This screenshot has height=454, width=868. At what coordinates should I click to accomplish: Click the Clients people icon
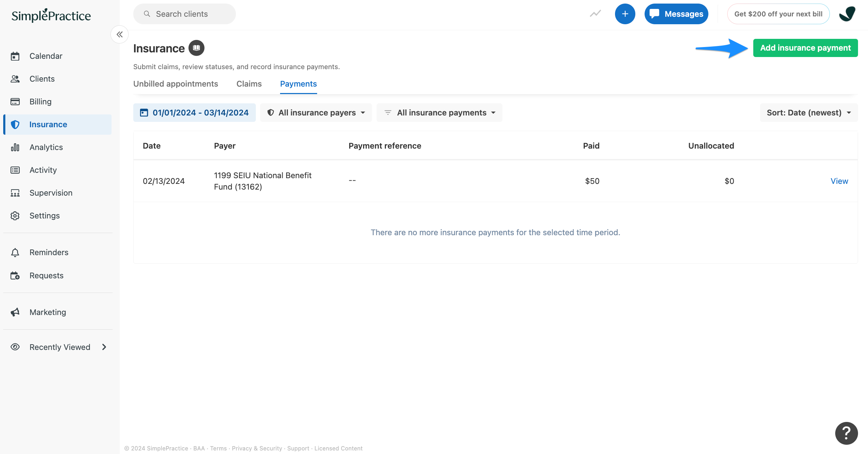click(x=15, y=79)
